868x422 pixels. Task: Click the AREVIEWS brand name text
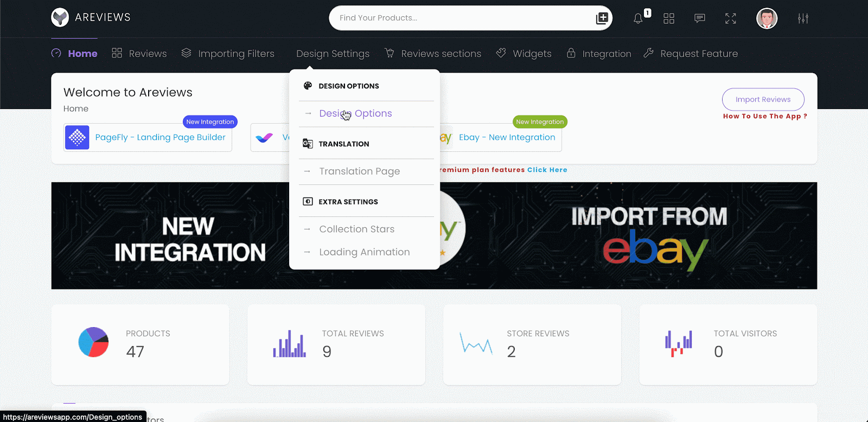[x=103, y=17]
